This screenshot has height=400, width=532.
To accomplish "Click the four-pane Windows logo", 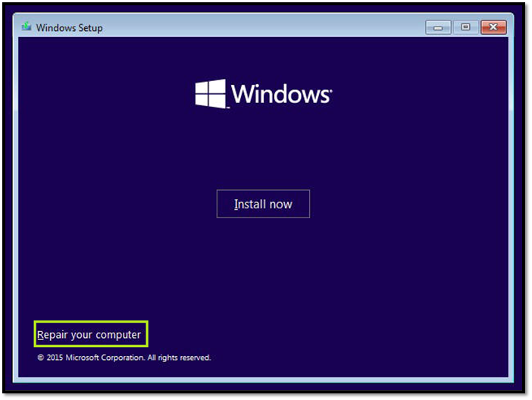I will tap(211, 94).
